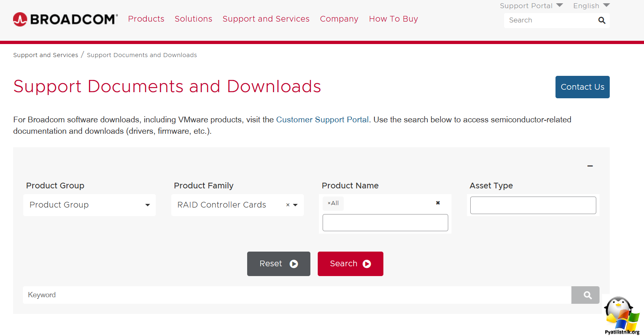Follow the Customer Support Portal link
The width and height of the screenshot is (644, 336).
pos(322,119)
